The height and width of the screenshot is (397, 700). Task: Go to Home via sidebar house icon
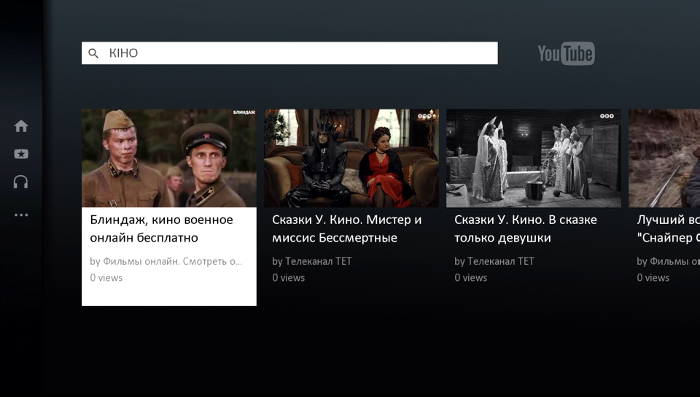pos(21,126)
